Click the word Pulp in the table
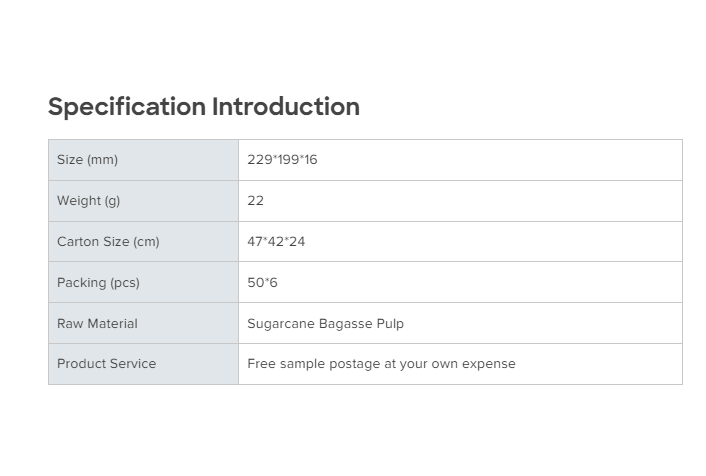Viewport: 706px width, 476px height. click(x=390, y=324)
